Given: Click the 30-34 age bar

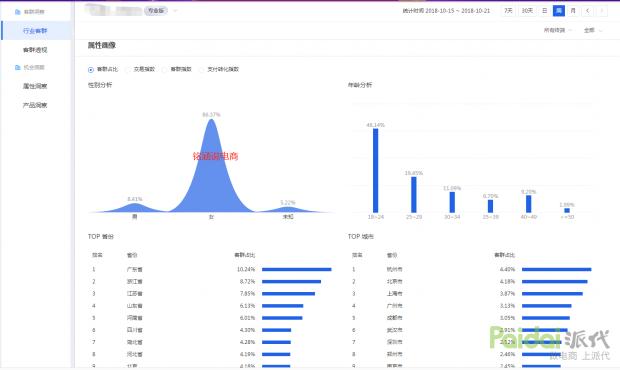Looking at the screenshot, I should [452, 202].
